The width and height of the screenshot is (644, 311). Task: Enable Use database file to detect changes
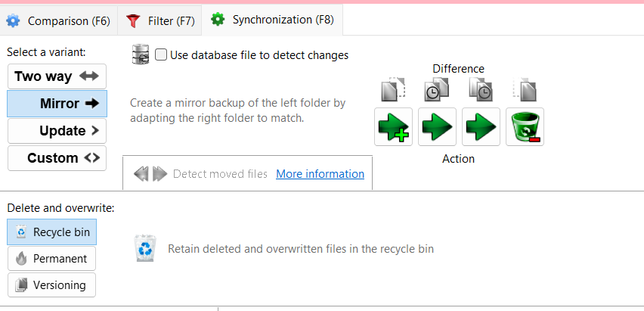point(161,54)
